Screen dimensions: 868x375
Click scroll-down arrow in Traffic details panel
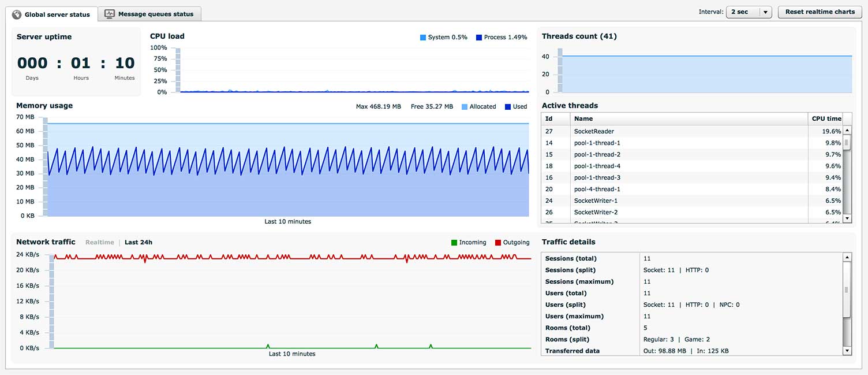click(x=847, y=351)
